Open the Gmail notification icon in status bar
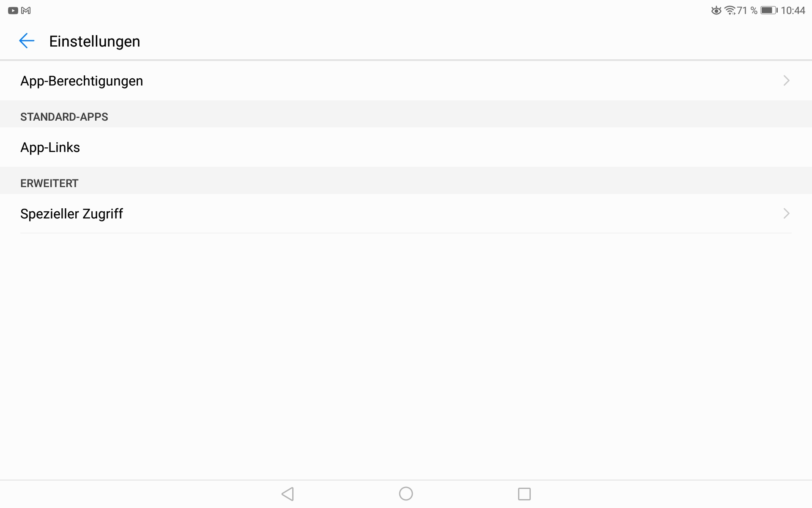Screen dimensions: 812x508 (x=26, y=11)
